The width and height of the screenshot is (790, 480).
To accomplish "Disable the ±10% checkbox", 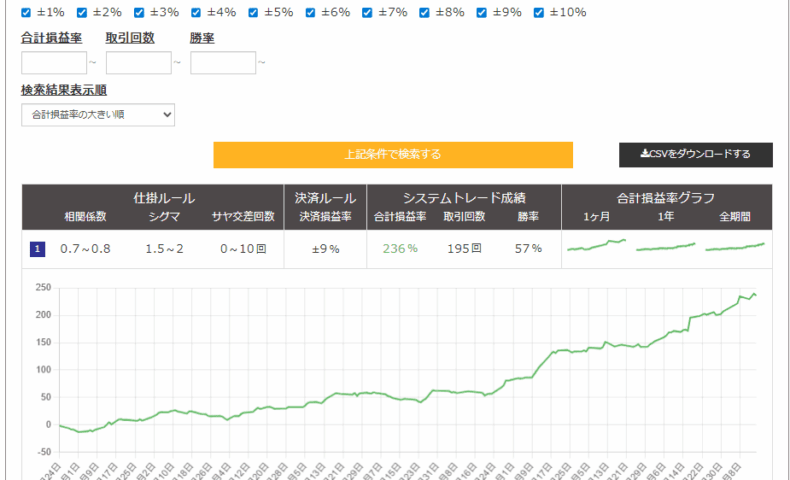I will tap(539, 13).
